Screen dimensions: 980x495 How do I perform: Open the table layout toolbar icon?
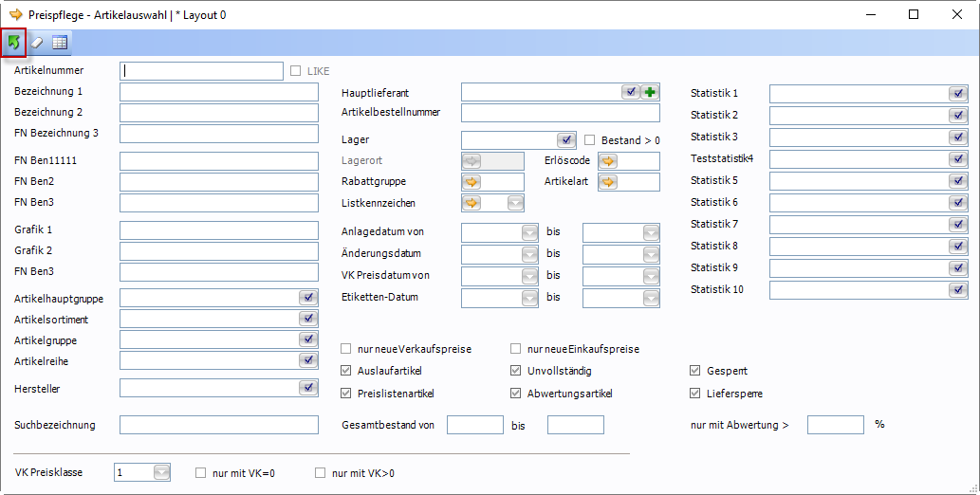(x=60, y=42)
